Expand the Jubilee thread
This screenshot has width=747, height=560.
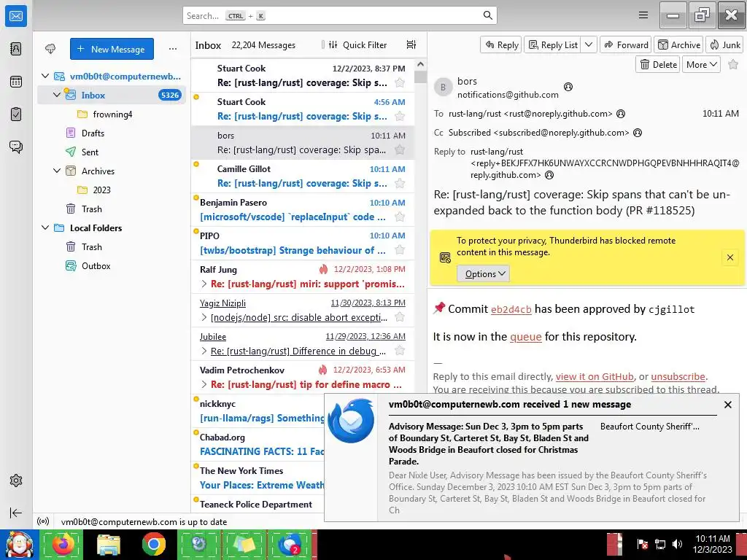(204, 351)
